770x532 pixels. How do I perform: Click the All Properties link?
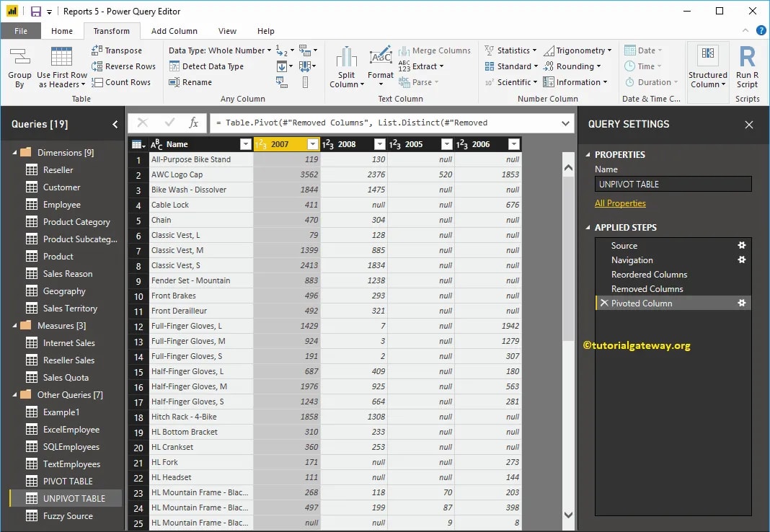click(x=620, y=203)
